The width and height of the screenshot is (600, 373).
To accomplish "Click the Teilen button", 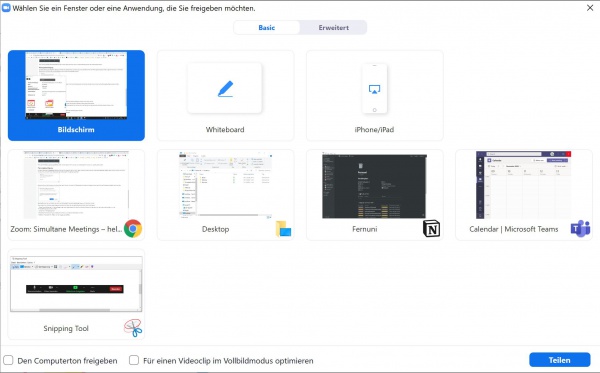I will tap(559, 360).
